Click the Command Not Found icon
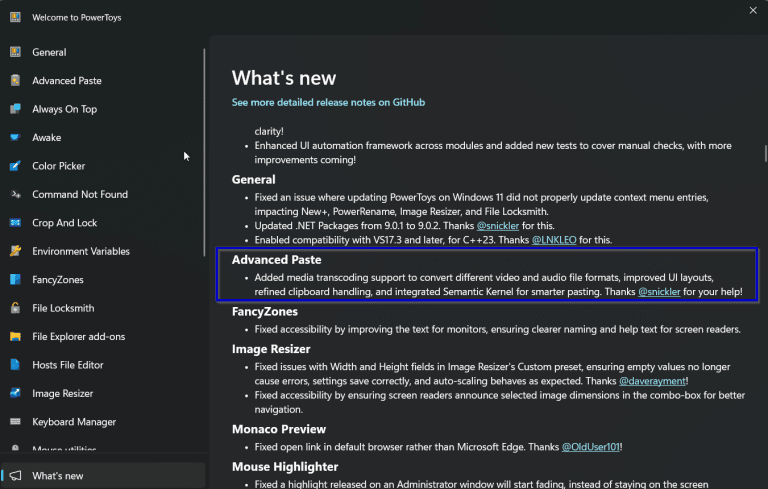The image size is (768, 489). [x=15, y=194]
